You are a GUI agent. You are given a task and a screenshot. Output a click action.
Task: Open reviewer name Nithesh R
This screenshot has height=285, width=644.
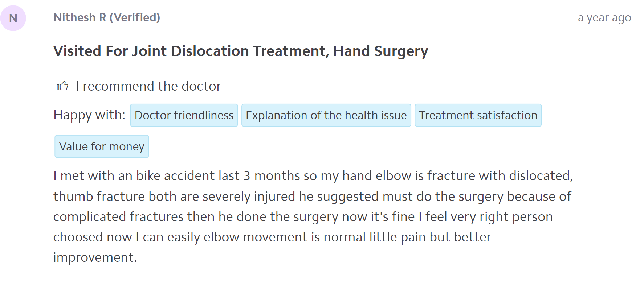click(x=80, y=17)
